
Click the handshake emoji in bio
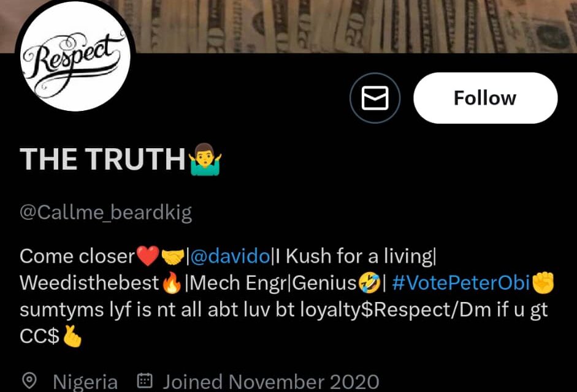tap(173, 257)
